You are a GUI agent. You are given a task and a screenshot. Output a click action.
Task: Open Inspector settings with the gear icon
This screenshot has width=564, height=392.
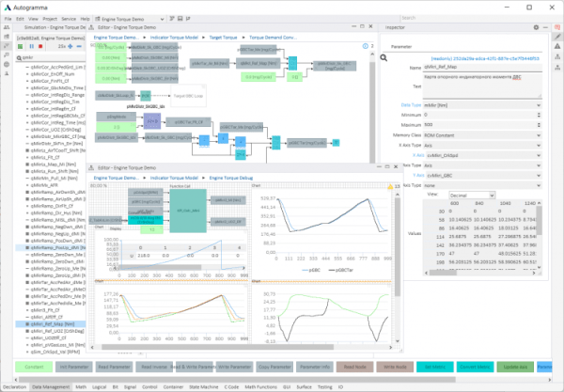536,27
